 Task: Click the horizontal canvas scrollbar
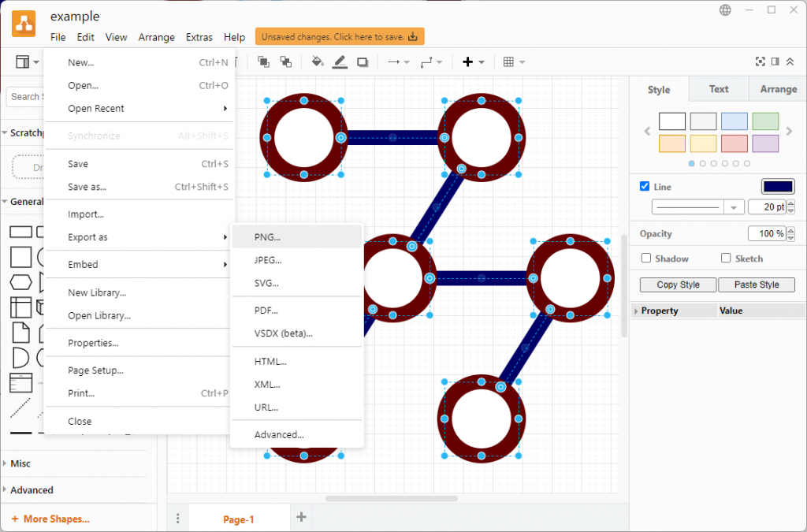[392, 499]
